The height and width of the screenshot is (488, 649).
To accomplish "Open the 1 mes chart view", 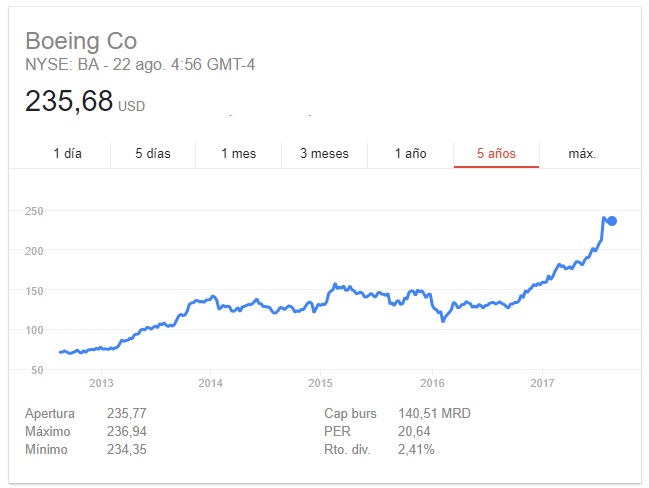I will tap(239, 153).
